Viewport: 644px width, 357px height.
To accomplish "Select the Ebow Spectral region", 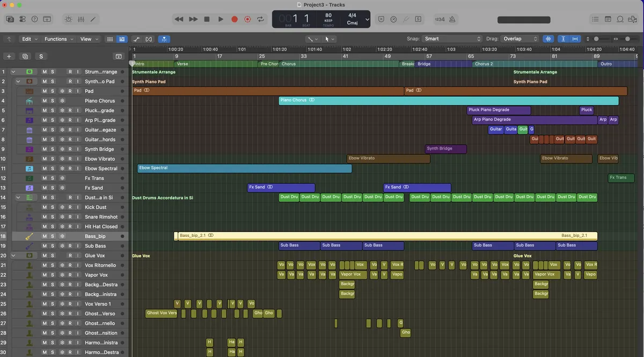I will pos(245,168).
